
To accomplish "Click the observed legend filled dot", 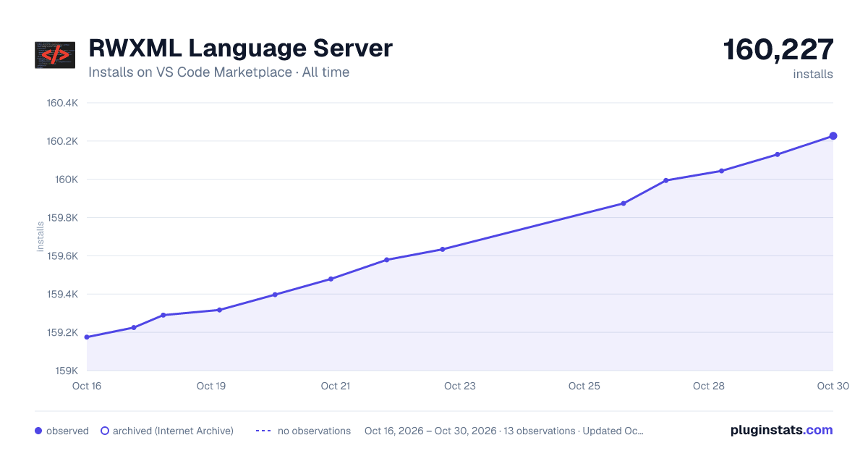I will tap(38, 431).
